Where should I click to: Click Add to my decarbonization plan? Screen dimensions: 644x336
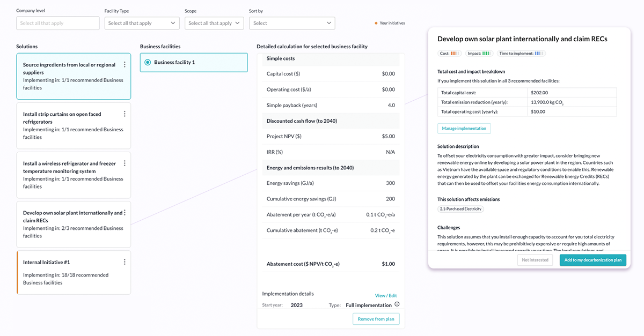click(x=592, y=260)
